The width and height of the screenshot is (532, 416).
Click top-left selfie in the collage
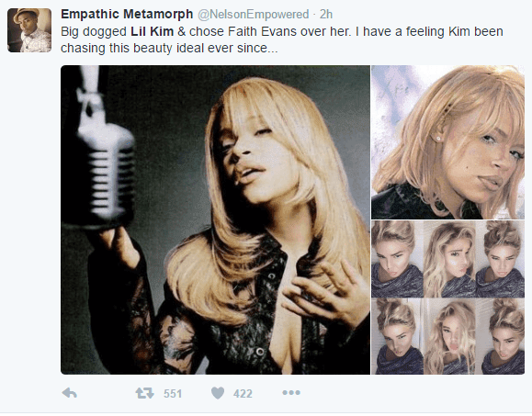[x=397, y=259]
